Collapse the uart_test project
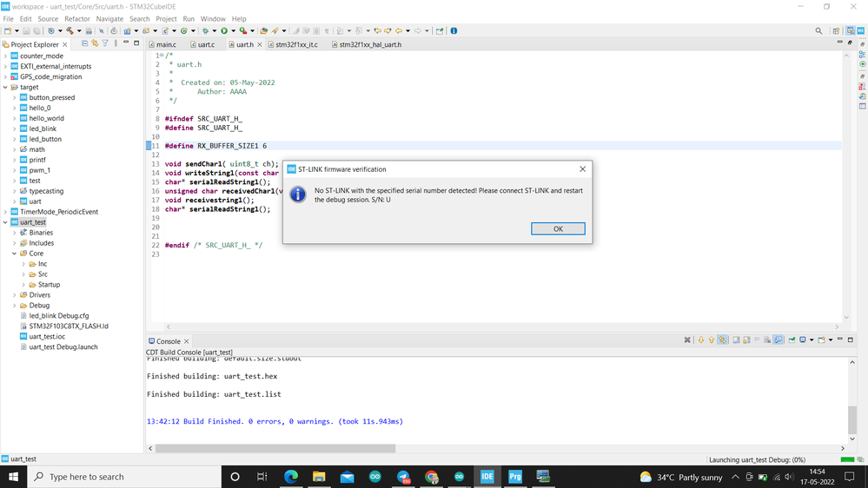The height and width of the screenshot is (488, 868). pos(5,222)
